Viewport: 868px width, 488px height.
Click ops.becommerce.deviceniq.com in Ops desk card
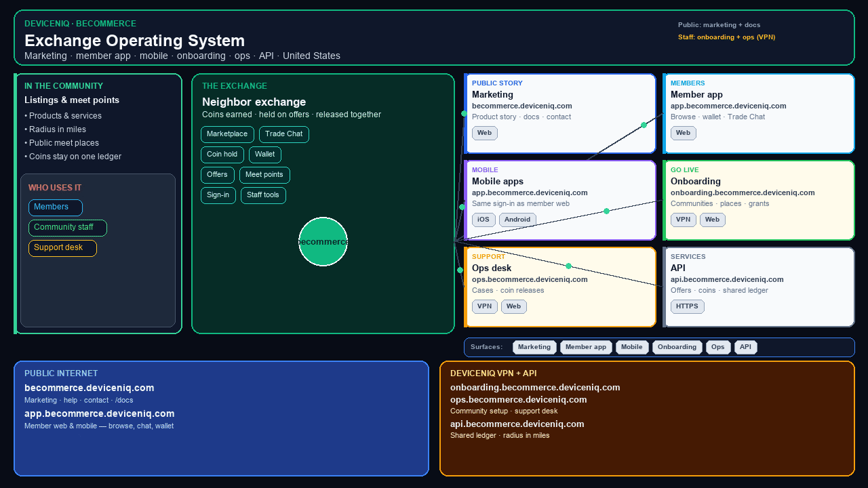[530, 279]
